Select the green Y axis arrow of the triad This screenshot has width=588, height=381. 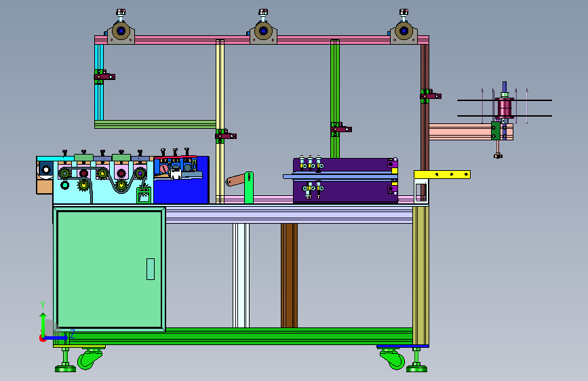coord(43,324)
